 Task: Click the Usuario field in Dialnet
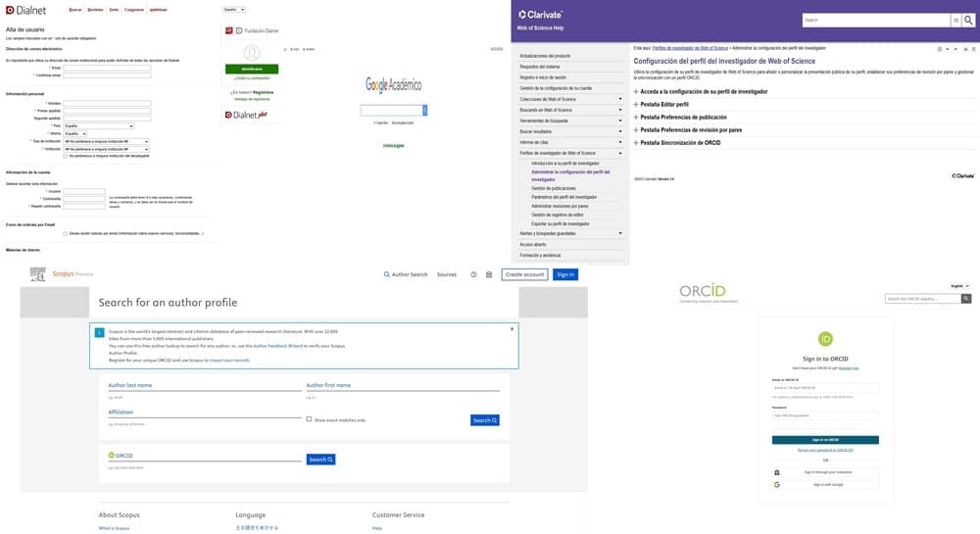(x=84, y=191)
